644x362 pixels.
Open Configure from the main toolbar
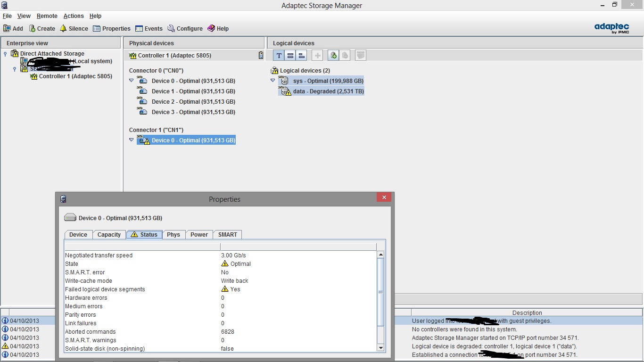pos(185,28)
